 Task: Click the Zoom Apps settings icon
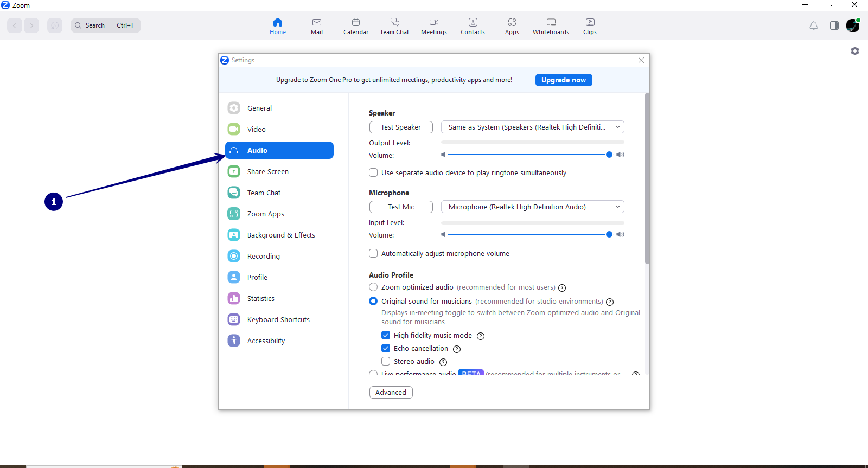(x=234, y=214)
